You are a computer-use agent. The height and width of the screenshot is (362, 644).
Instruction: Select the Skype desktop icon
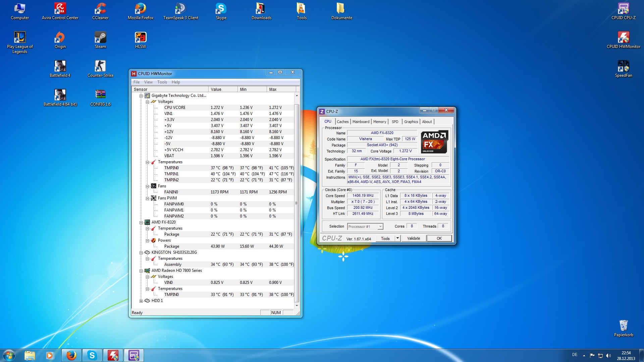tap(221, 11)
